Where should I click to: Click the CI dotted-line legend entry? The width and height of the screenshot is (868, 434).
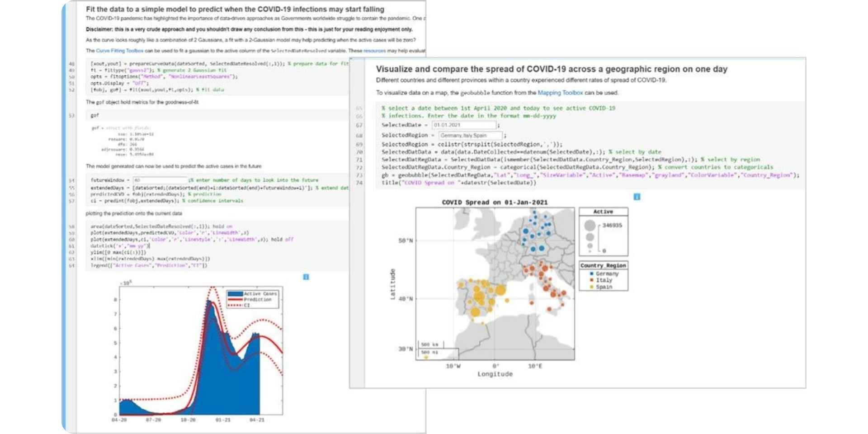pyautogui.click(x=246, y=306)
